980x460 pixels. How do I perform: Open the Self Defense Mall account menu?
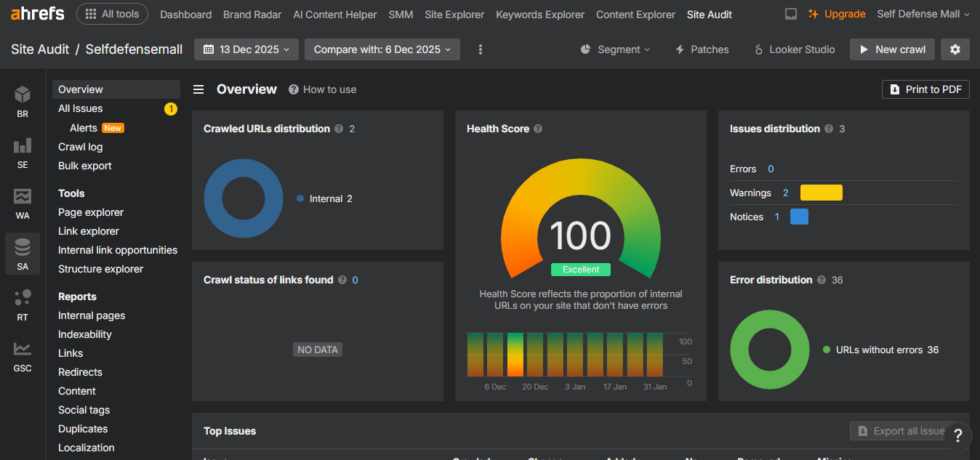[x=923, y=14]
